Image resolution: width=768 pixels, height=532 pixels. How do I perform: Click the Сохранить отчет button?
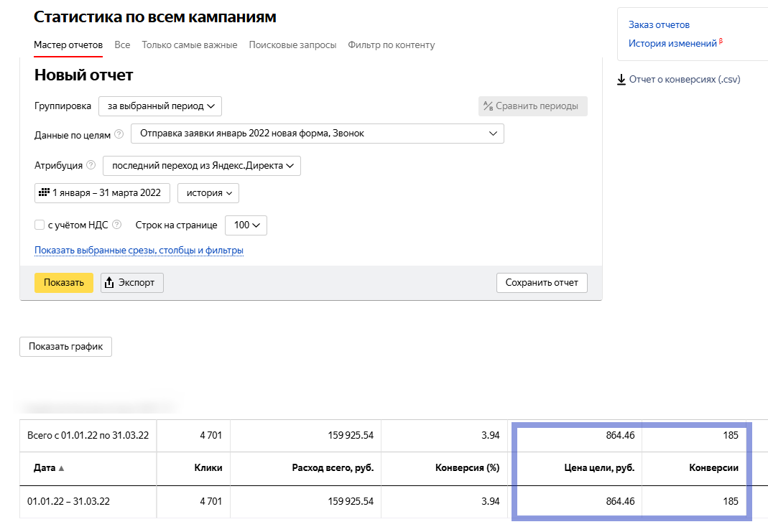pyautogui.click(x=542, y=283)
